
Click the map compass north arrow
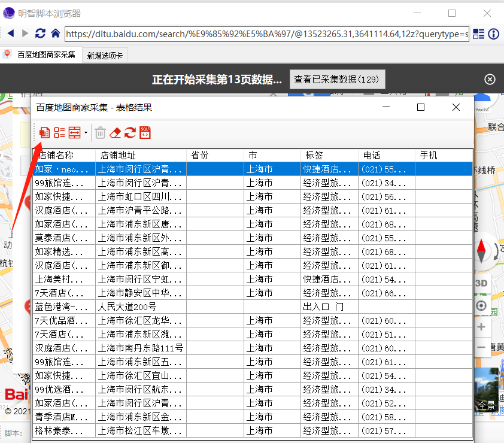481,251
